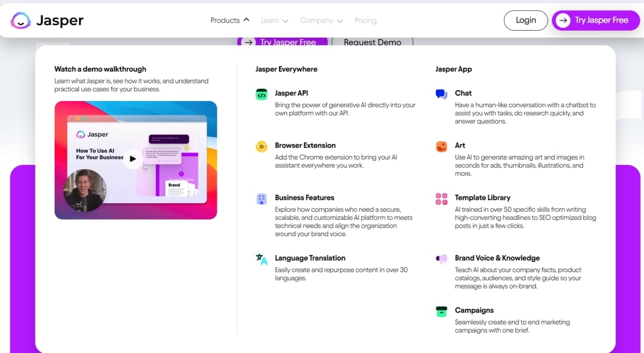The height and width of the screenshot is (353, 644).
Task: Open the Browser Extension link
Action: point(305,145)
